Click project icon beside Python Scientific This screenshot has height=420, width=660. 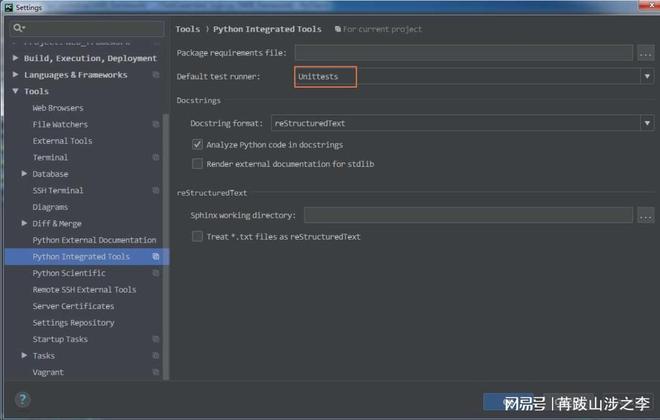(156, 273)
